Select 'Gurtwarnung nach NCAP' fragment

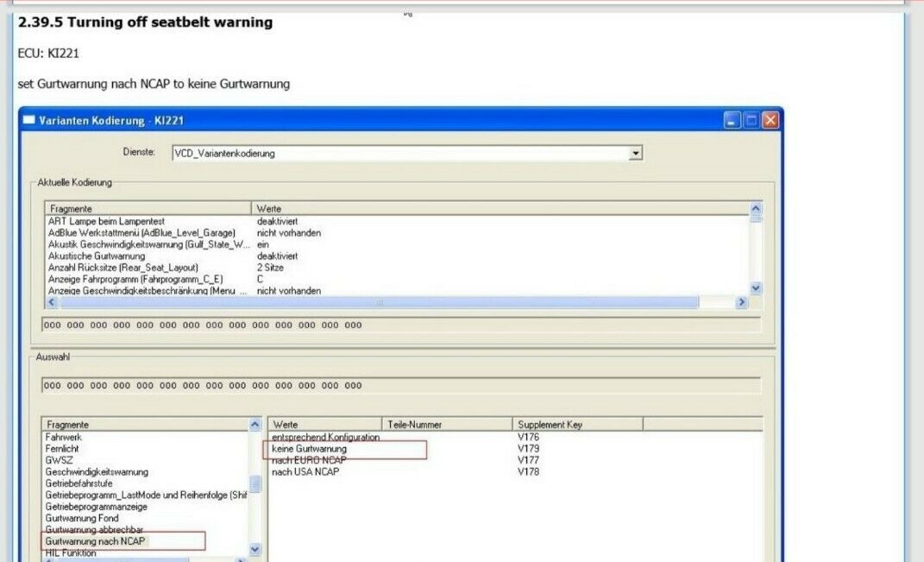coord(96,541)
